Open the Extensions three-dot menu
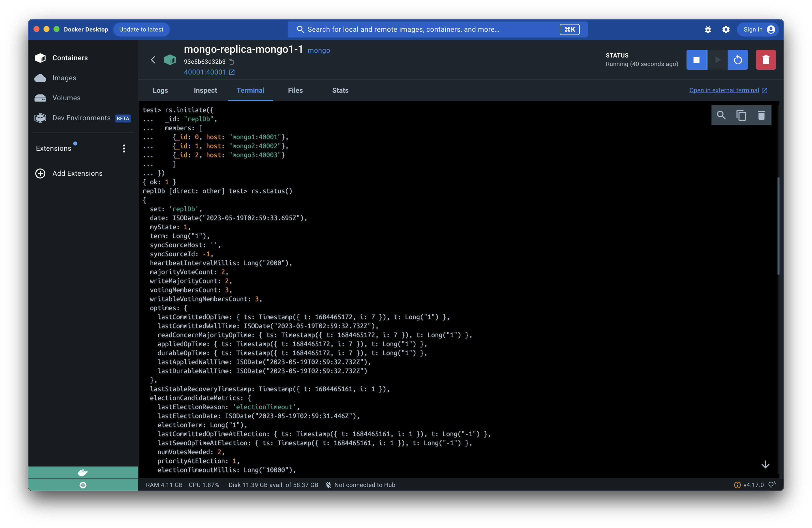Viewport: 812px width, 528px height. pos(124,148)
